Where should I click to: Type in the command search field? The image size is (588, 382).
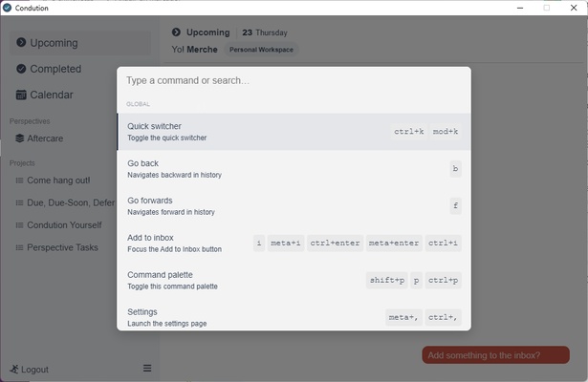pyautogui.click(x=287, y=81)
